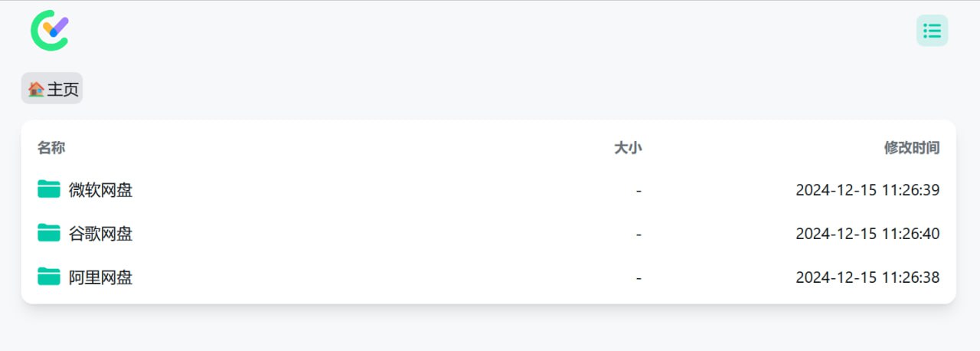Click size dash in 谷歌网盘 row
This screenshot has width=980, height=351.
point(639,234)
